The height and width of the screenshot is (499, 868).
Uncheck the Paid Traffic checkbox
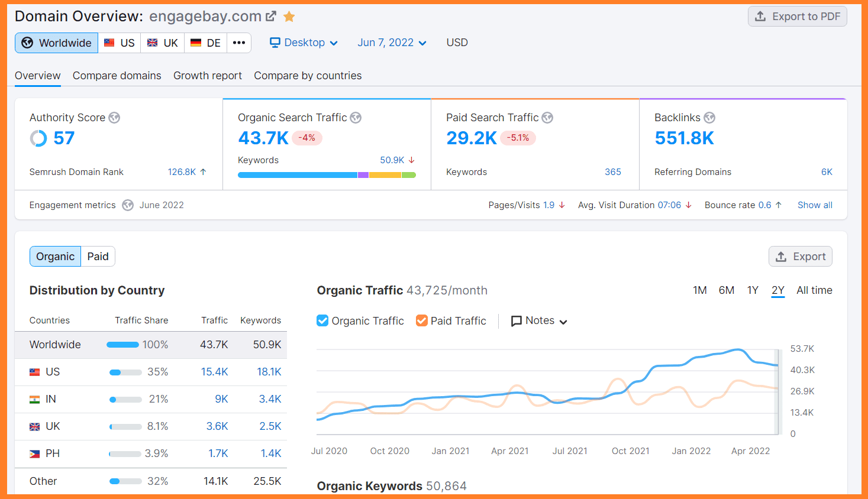click(422, 320)
